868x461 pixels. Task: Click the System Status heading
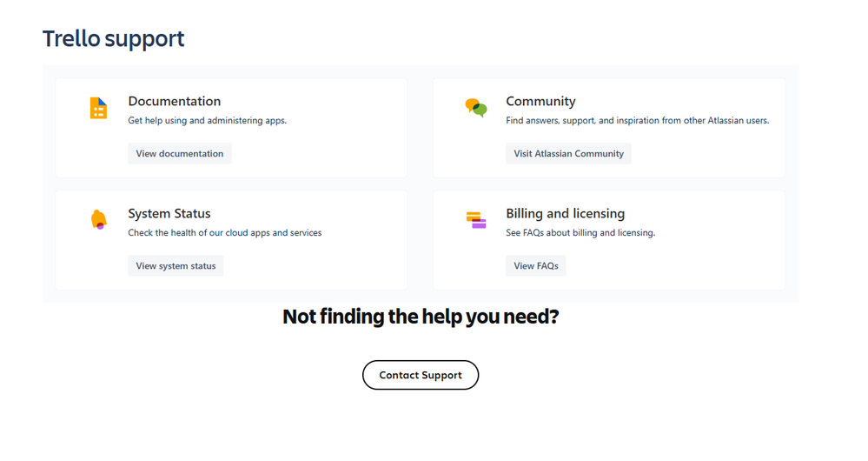tap(169, 214)
